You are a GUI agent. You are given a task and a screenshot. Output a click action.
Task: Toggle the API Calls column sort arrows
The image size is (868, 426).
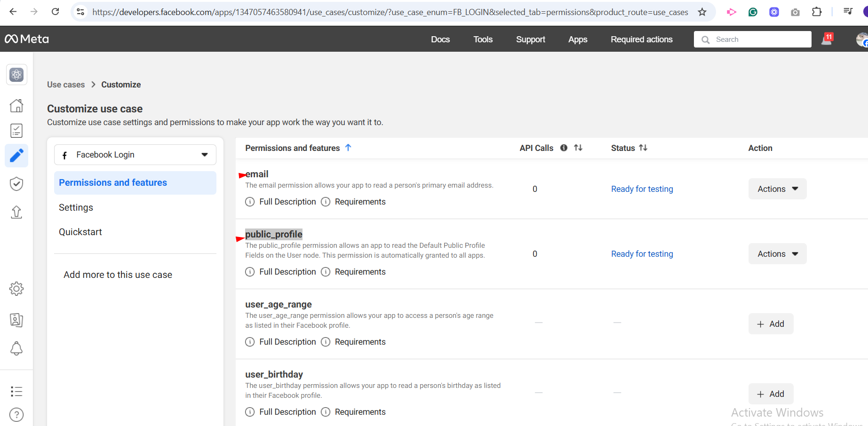tap(578, 148)
